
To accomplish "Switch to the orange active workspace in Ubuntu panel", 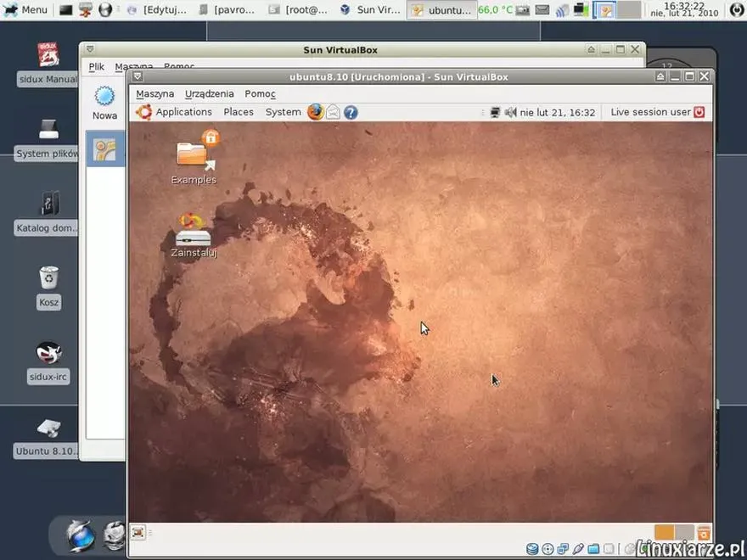I will [x=664, y=532].
